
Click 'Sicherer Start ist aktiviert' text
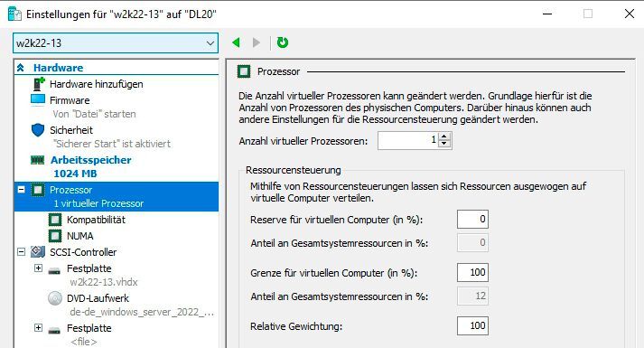111,144
